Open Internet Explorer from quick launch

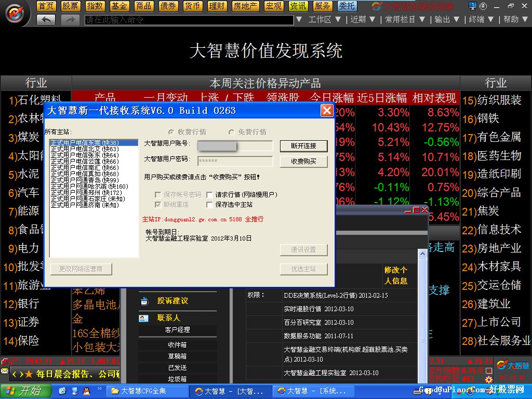point(62,391)
